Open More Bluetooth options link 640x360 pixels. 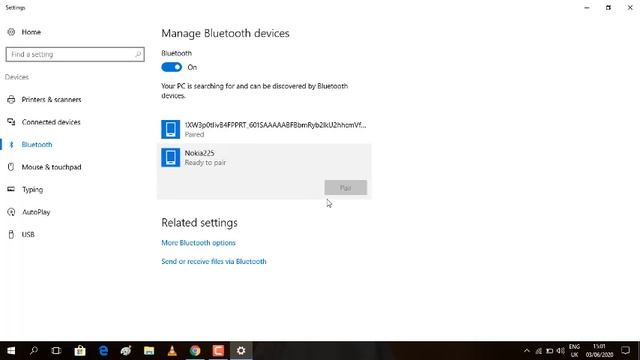pos(198,243)
